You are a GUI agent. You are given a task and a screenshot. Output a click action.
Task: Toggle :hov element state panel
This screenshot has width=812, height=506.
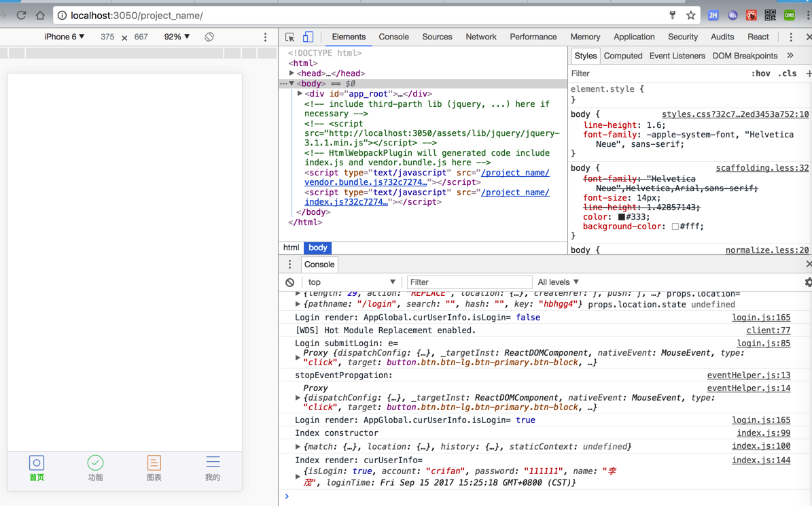pyautogui.click(x=760, y=73)
